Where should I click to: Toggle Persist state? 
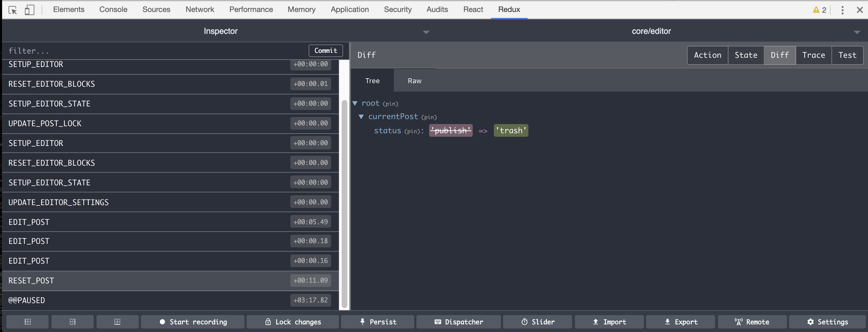coord(378,322)
